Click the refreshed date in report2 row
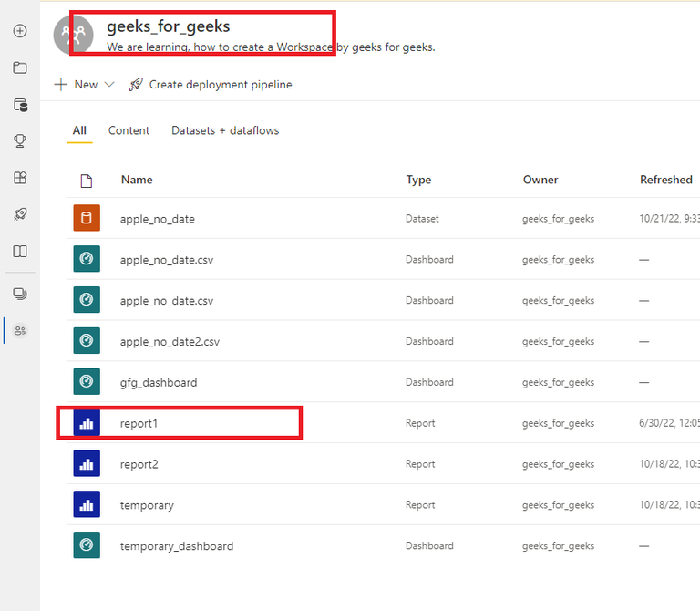 (x=669, y=464)
